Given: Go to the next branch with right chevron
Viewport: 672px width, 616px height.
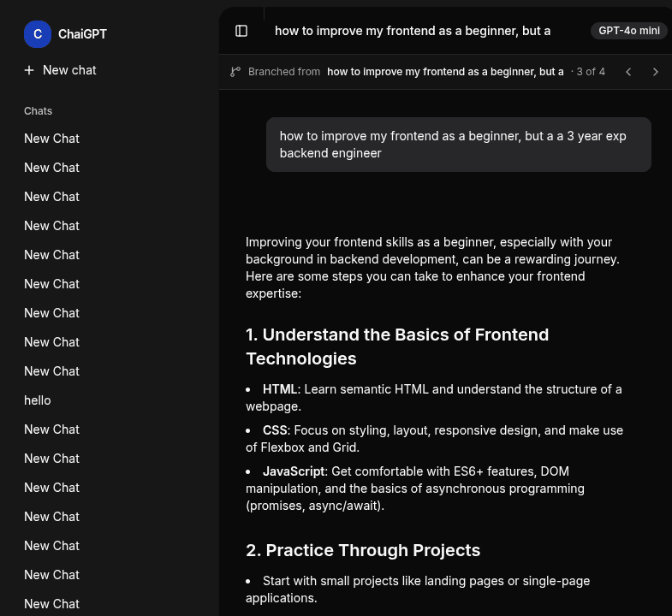Looking at the screenshot, I should tap(655, 72).
